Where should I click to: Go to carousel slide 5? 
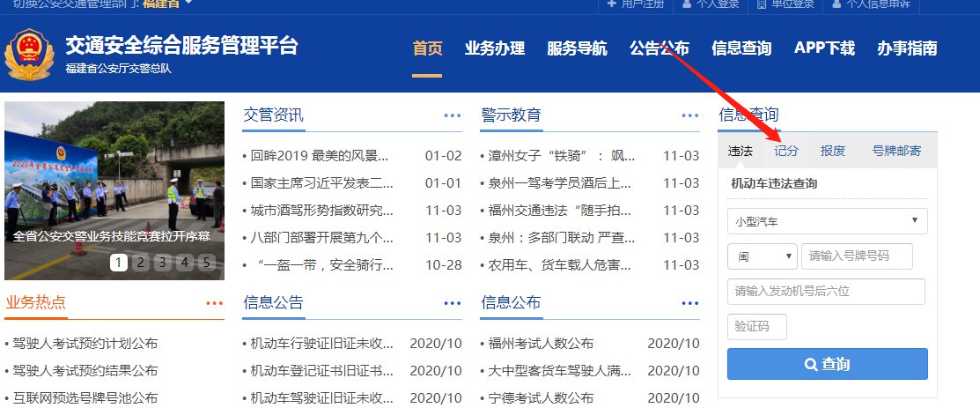coord(206,263)
